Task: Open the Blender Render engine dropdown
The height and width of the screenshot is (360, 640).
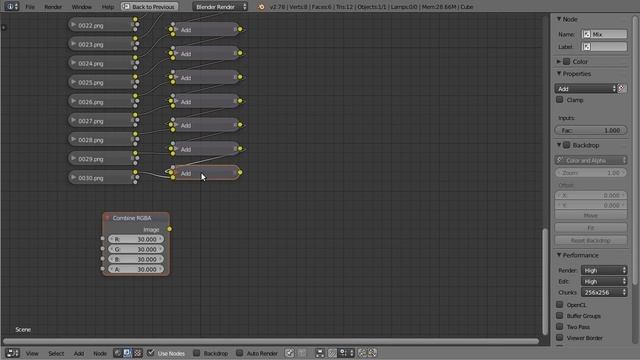Action: coord(220,7)
